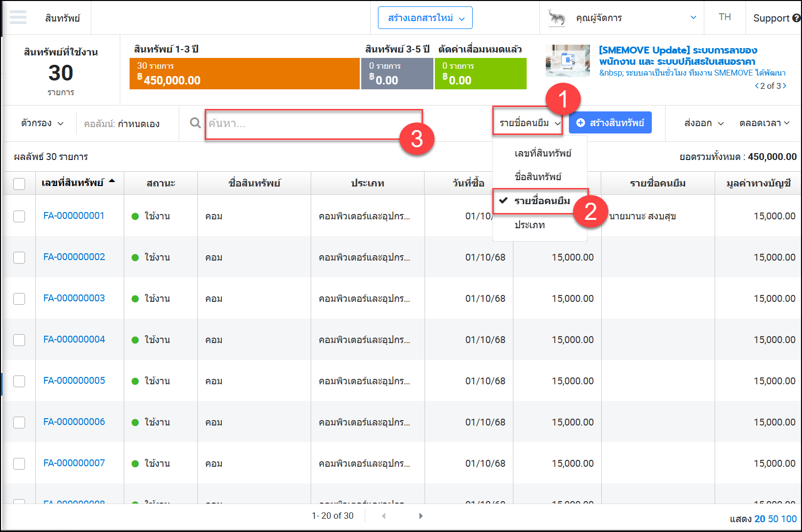Go to previous page arrow in pagination
This screenshot has width=802, height=532.
(x=383, y=516)
